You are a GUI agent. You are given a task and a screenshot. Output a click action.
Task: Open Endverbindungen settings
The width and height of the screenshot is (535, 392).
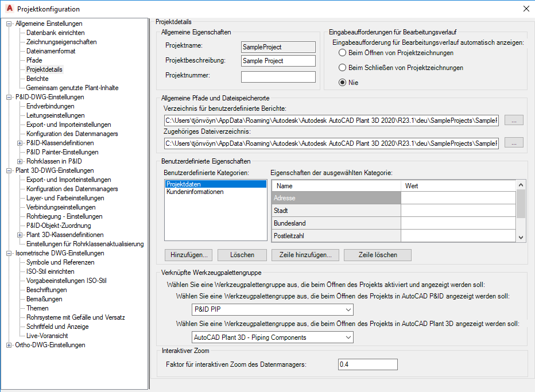50,106
